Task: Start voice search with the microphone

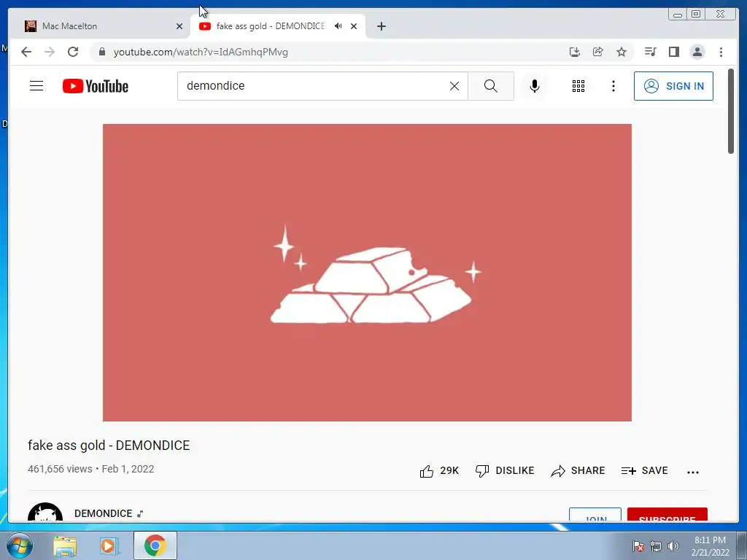Action: pos(535,86)
